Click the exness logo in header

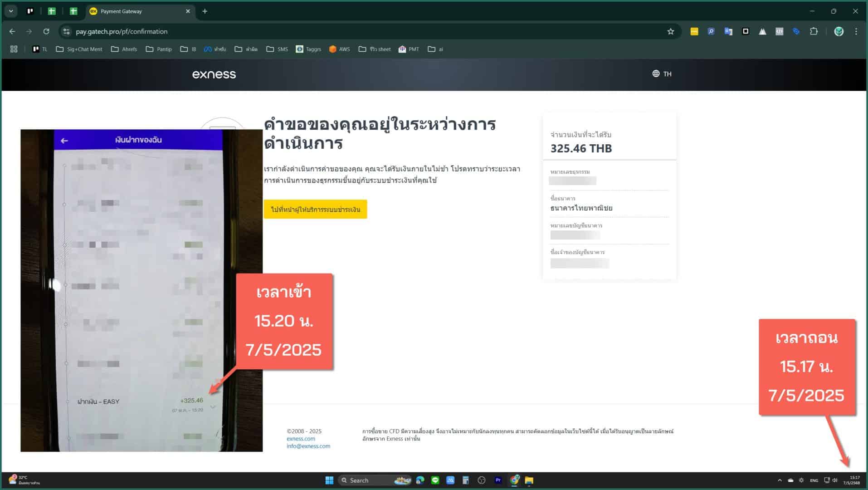pos(214,74)
